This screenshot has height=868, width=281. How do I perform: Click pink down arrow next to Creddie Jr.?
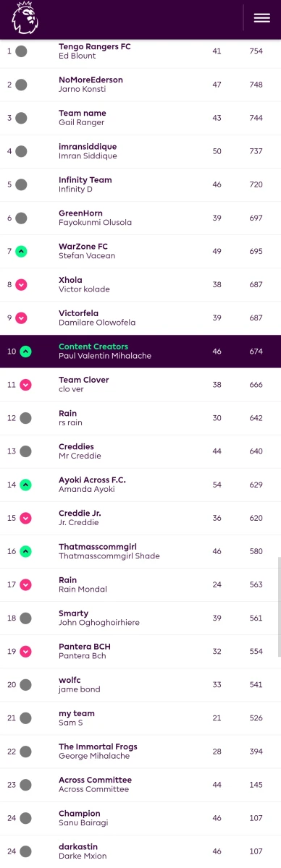click(26, 518)
